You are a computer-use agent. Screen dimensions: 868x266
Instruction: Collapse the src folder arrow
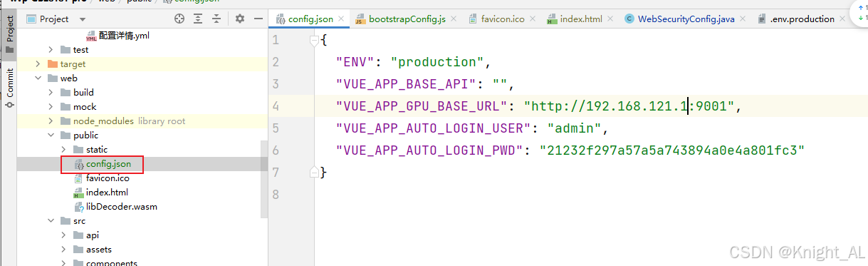click(x=51, y=220)
